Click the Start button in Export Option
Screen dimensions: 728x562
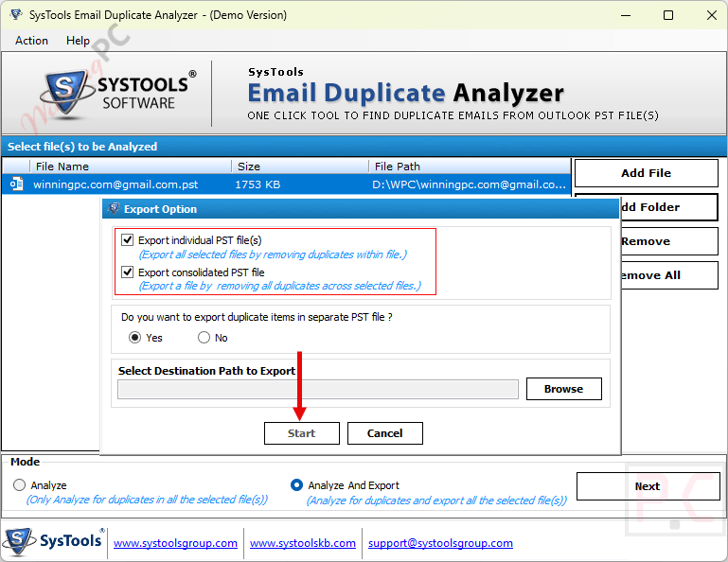pos(302,433)
